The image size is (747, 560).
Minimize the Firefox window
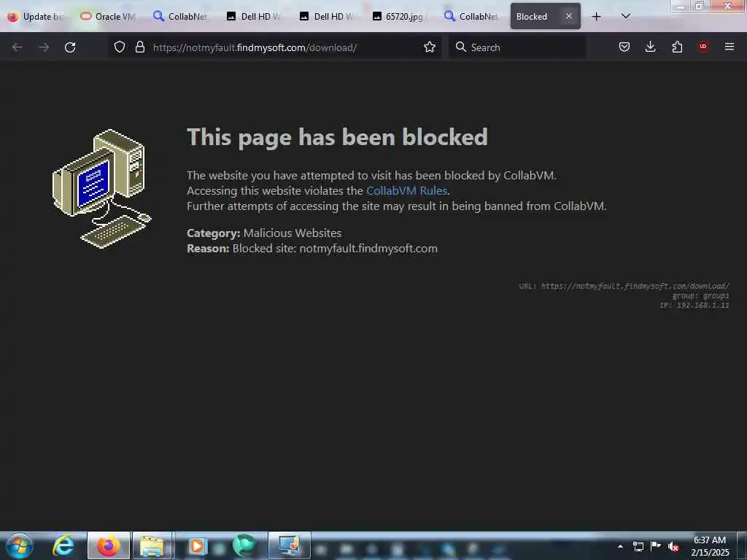pyautogui.click(x=681, y=6)
